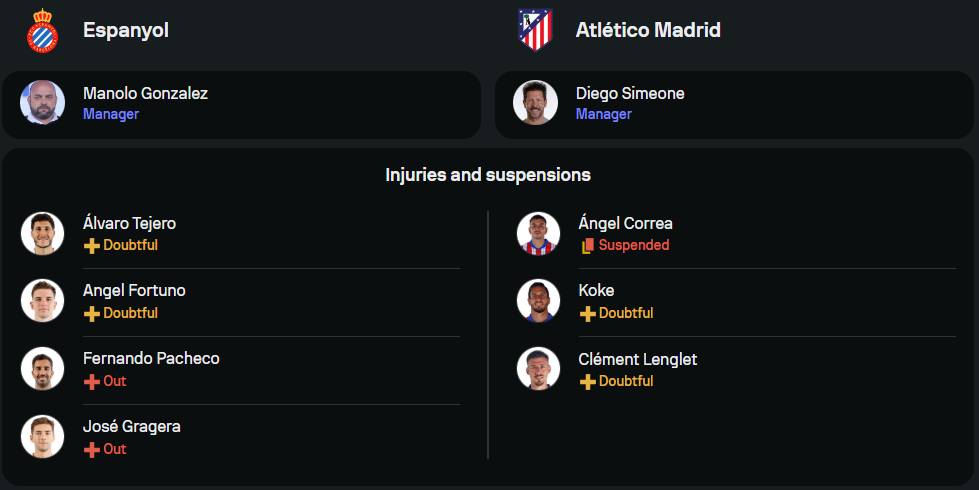
Task: Select the Manolo Gonzalez name link
Action: 146,94
